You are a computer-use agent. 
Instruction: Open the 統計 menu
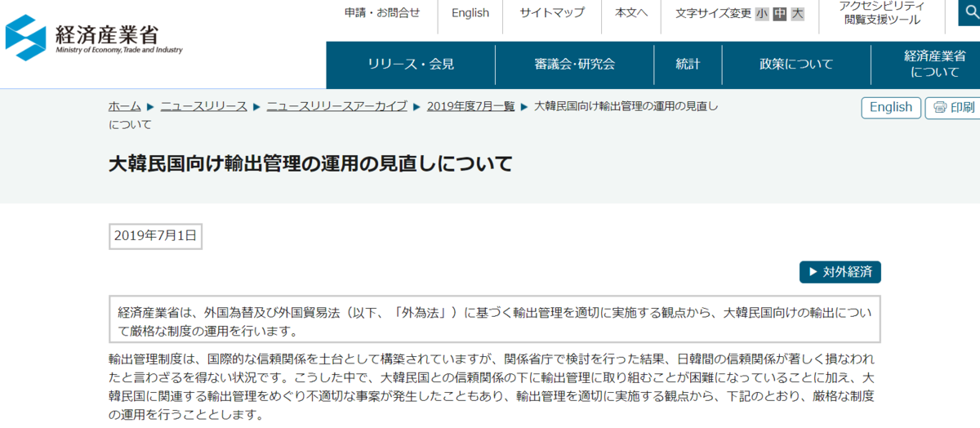coord(688,65)
